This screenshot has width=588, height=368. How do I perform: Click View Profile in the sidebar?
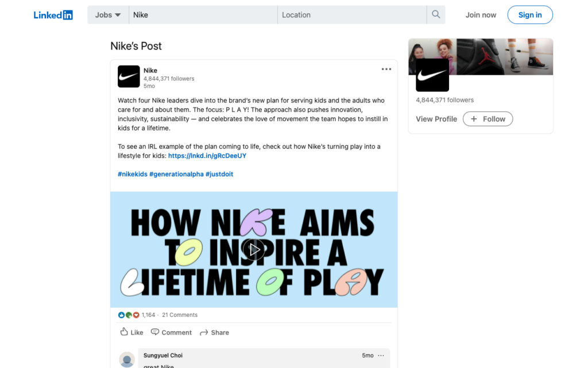coord(436,119)
